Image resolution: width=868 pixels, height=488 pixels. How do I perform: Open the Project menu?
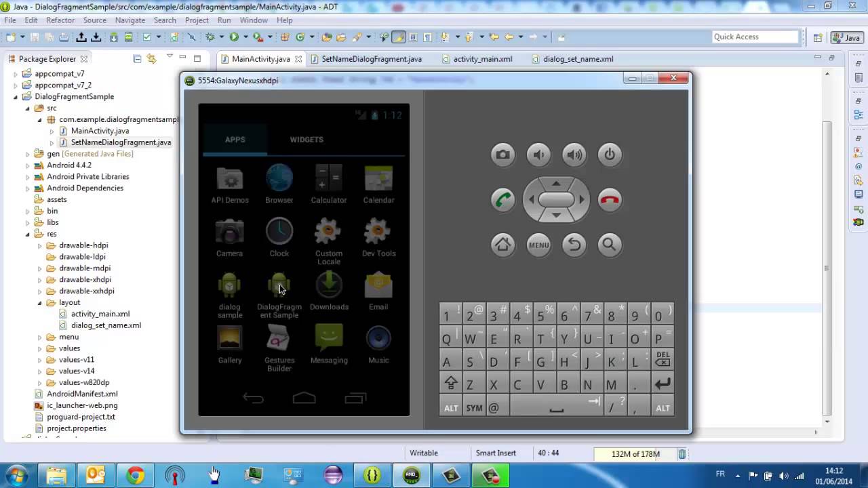coord(197,20)
